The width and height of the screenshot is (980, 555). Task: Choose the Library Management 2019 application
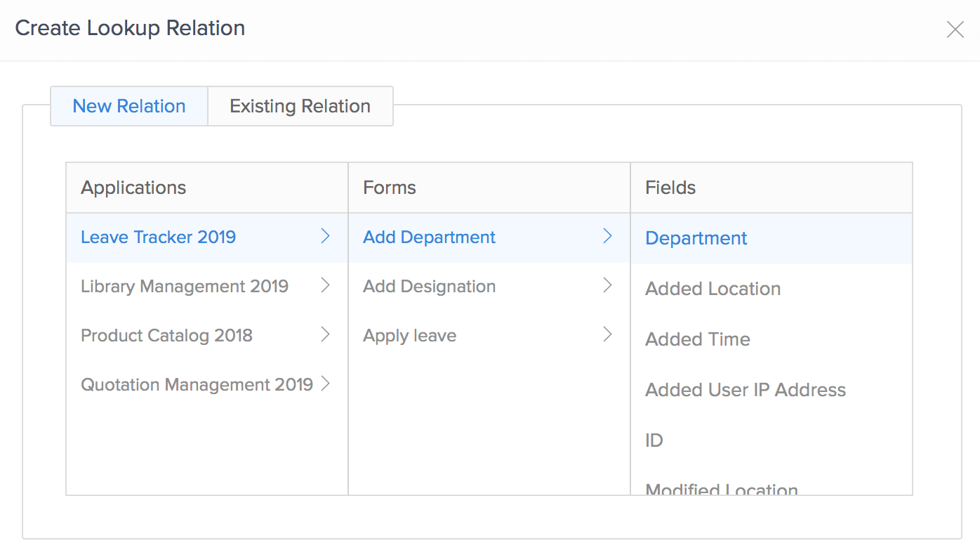pyautogui.click(x=185, y=287)
